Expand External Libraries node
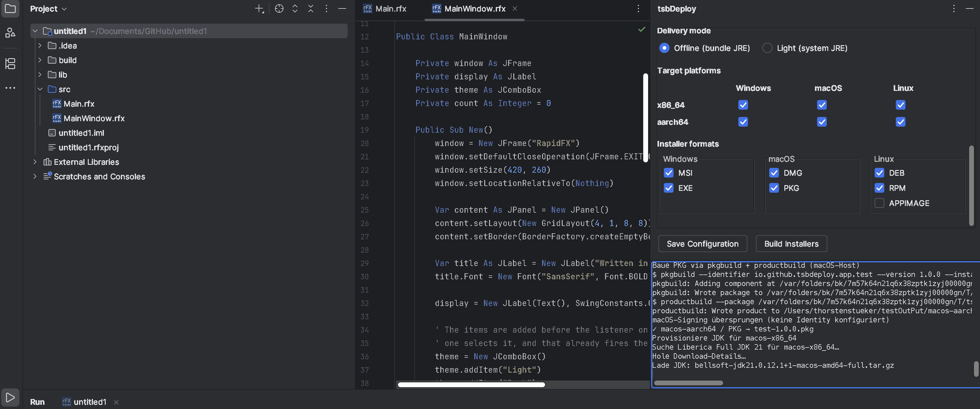 [35, 162]
